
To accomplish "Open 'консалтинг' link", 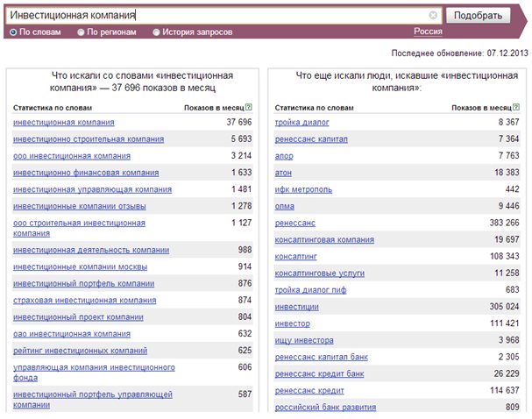I will [295, 257].
